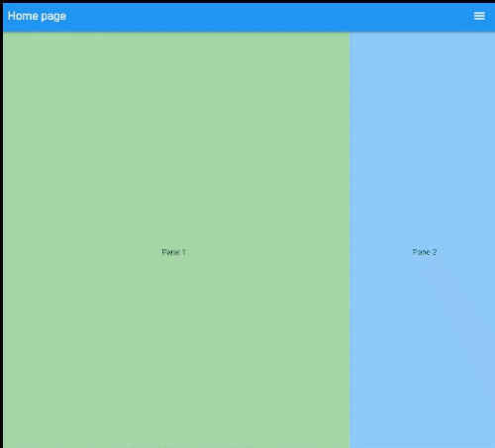This screenshot has width=495, height=448.
Task: Select the green Pane 1 area above its label
Action: pos(176,138)
